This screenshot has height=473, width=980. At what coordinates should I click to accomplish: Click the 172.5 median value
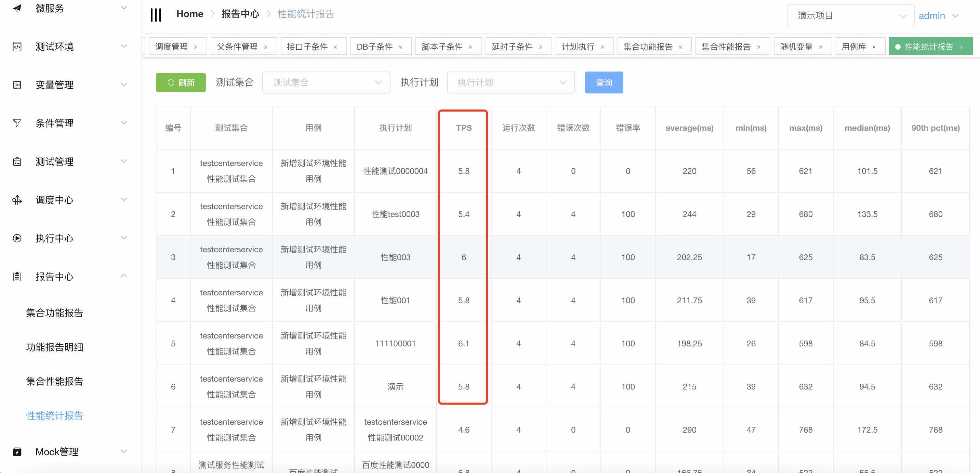point(867,430)
